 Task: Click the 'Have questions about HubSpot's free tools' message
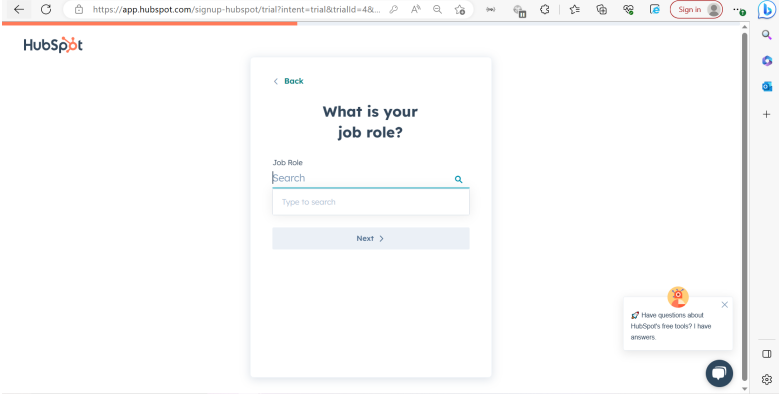[x=672, y=326]
